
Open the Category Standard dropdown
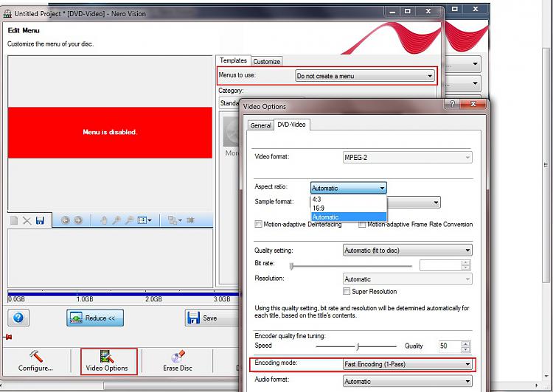(229, 103)
